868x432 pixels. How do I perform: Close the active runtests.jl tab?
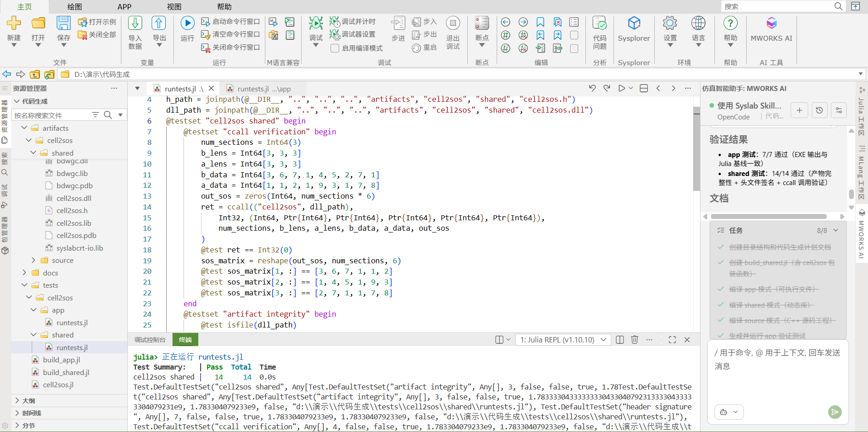211,88
